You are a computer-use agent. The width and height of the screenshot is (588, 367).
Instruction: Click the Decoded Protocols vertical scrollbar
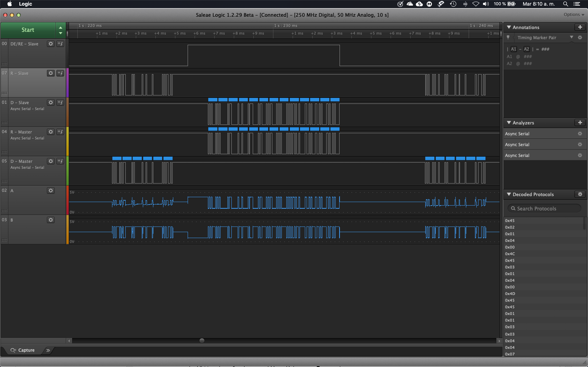click(x=584, y=223)
